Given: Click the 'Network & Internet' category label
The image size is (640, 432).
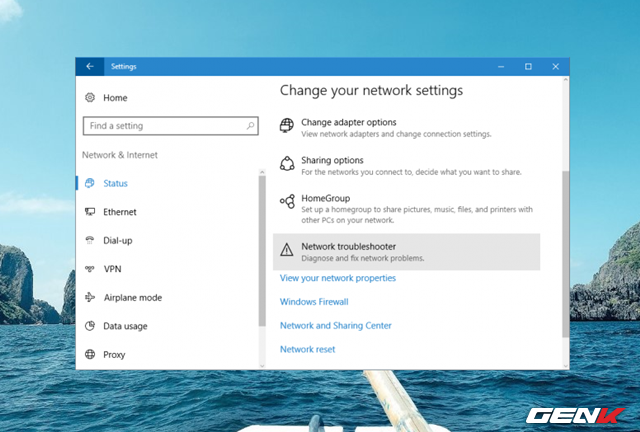Looking at the screenshot, I should click(120, 155).
